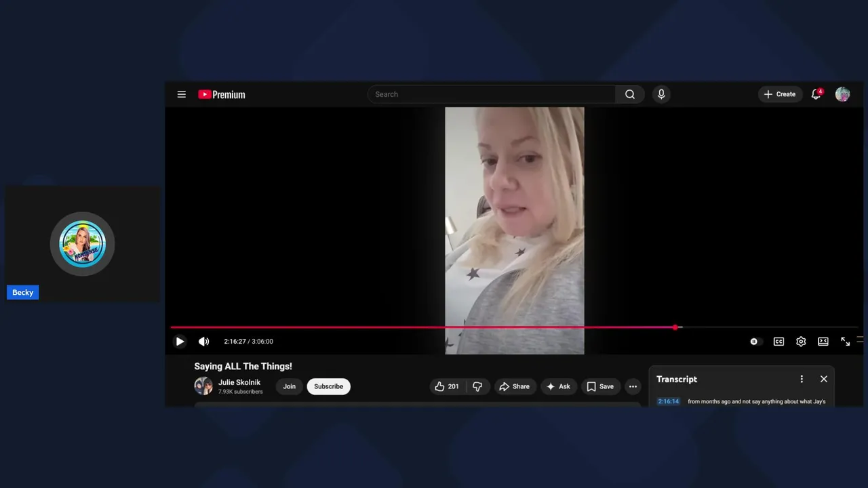Click the Ask button

(558, 386)
